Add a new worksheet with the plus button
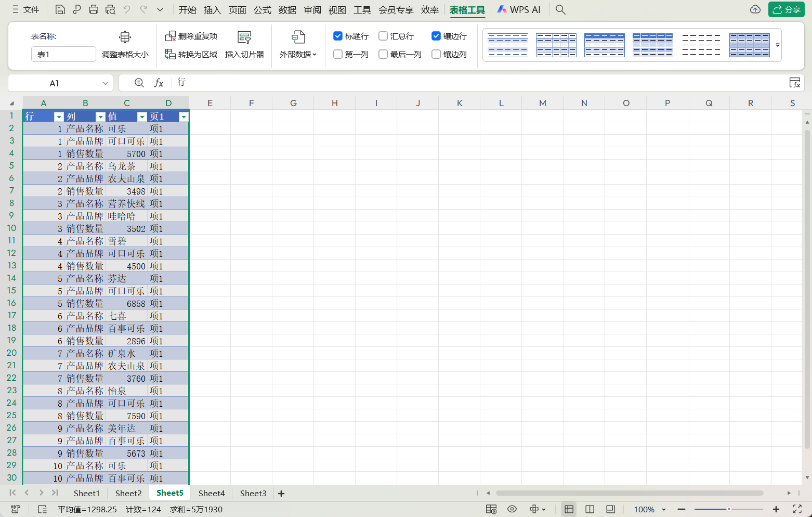The height and width of the screenshot is (517, 812). pyautogui.click(x=281, y=493)
